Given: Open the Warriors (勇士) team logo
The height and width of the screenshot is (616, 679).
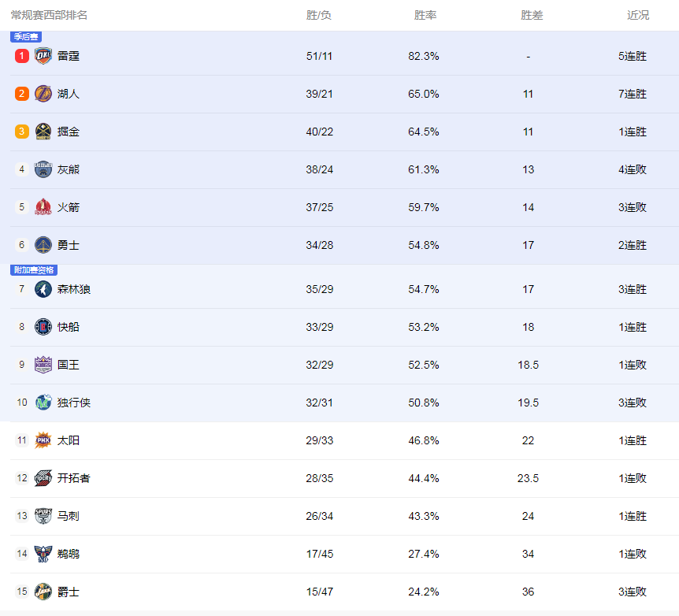Looking at the screenshot, I should point(43,245).
